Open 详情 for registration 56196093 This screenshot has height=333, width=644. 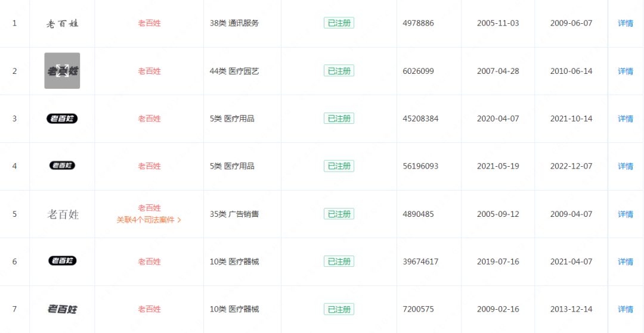(626, 166)
